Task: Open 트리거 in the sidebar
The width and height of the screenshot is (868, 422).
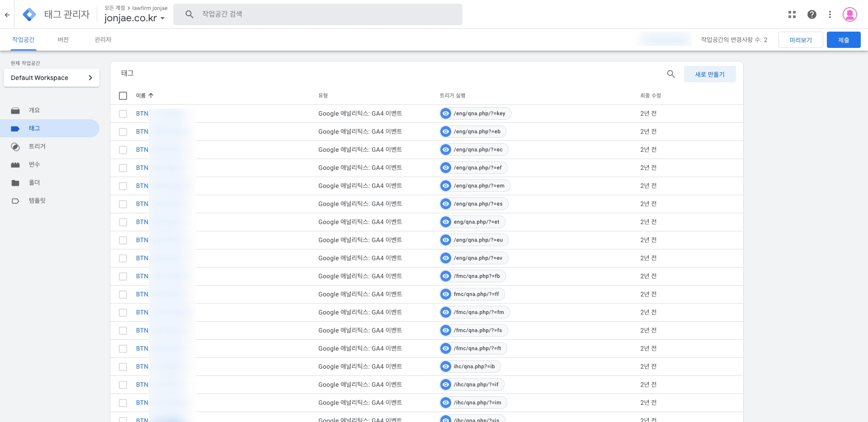Action: [37, 146]
